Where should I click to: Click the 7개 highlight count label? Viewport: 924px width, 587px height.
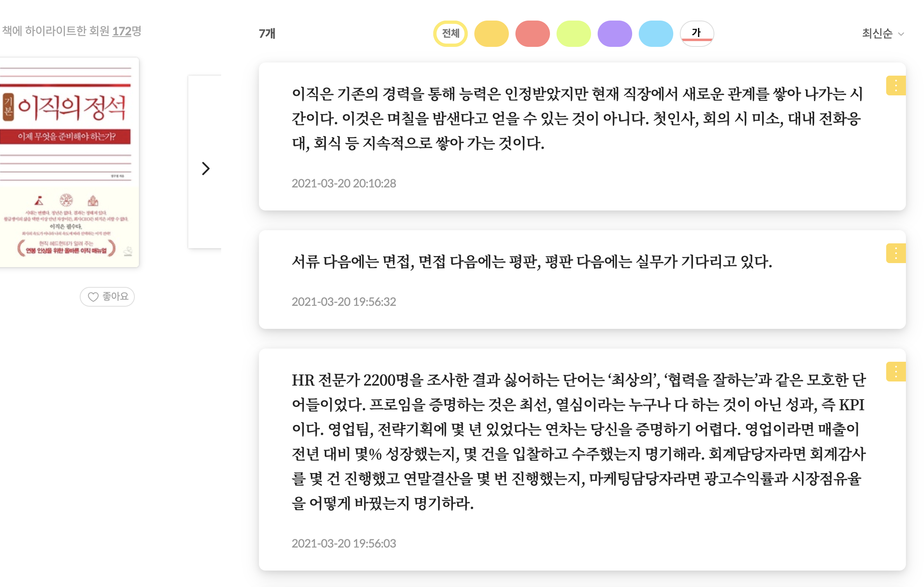(267, 33)
